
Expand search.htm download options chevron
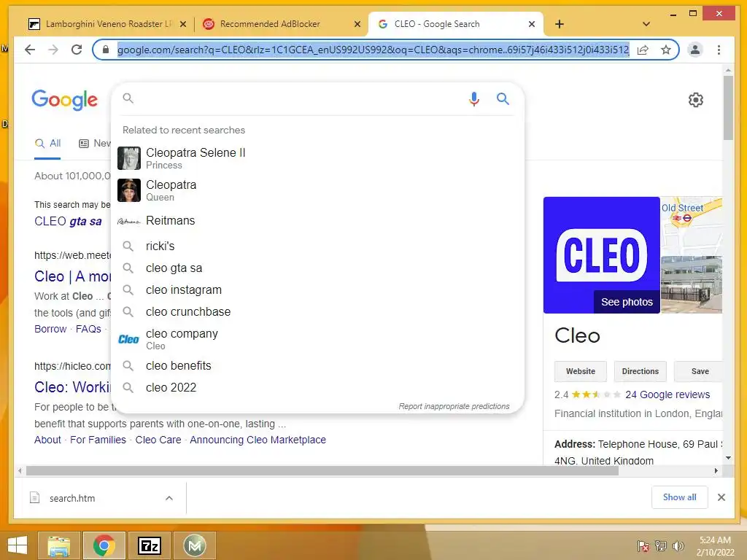[169, 498]
